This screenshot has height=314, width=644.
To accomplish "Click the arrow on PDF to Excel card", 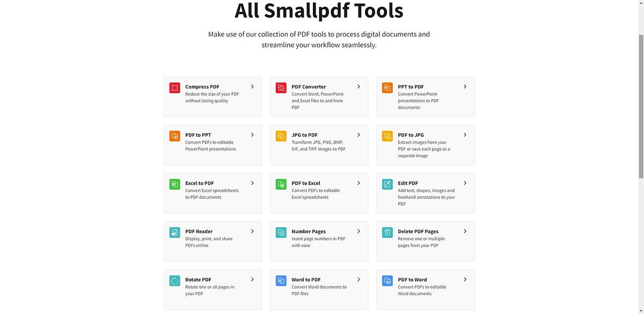I will pyautogui.click(x=359, y=183).
